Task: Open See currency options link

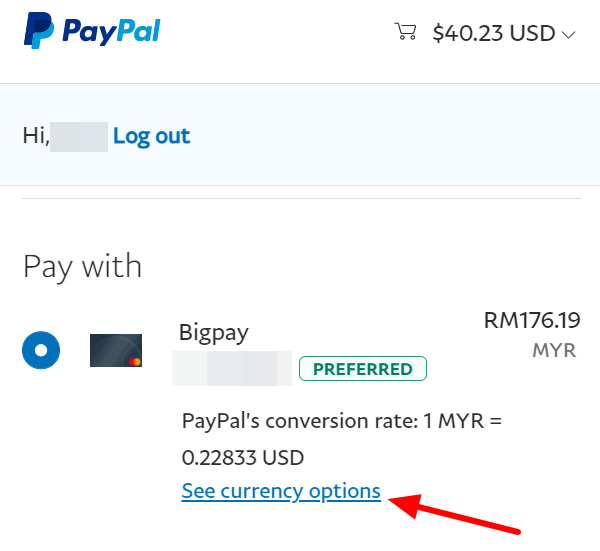Action: 281,491
